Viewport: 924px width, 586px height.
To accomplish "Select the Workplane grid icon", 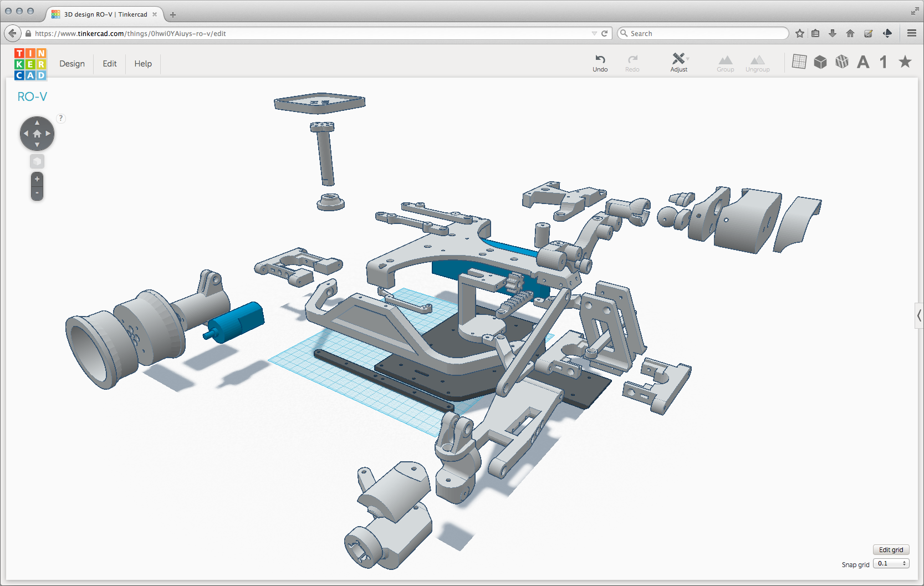I will [x=800, y=62].
